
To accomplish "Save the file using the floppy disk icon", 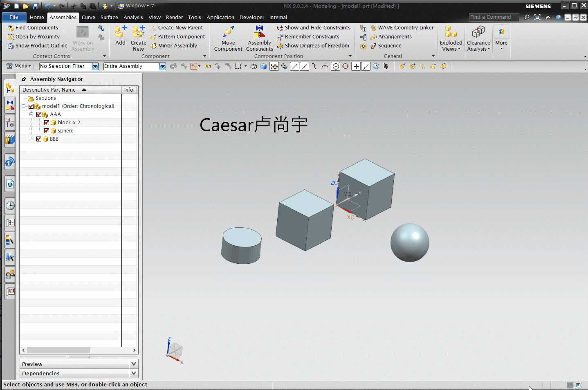I will 35,6.
